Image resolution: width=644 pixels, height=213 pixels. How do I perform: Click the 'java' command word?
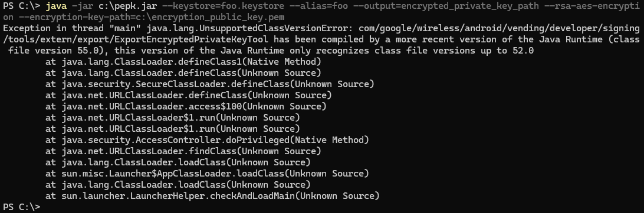point(56,6)
